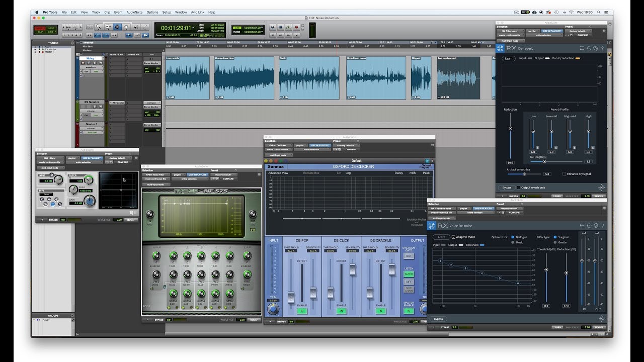
Task: Click the Solo button on Noisy track
Action: click(95, 63)
